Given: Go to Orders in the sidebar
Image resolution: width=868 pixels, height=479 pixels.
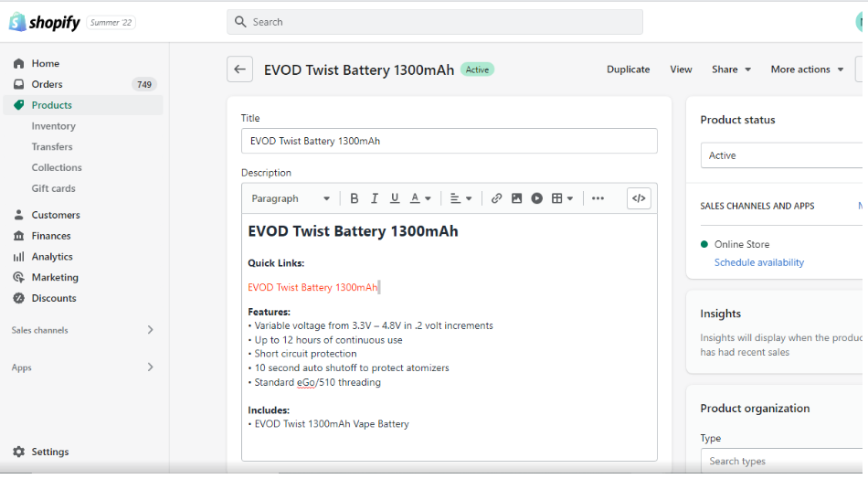Looking at the screenshot, I should pos(47,84).
